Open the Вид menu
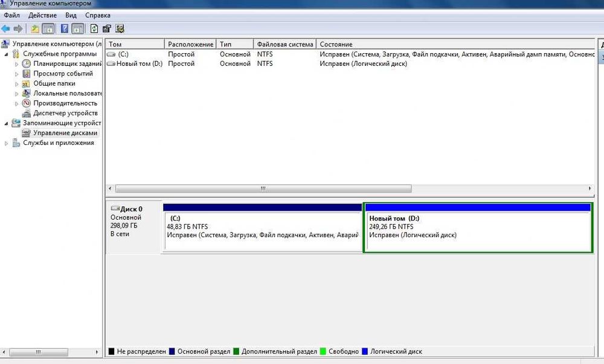 71,15
